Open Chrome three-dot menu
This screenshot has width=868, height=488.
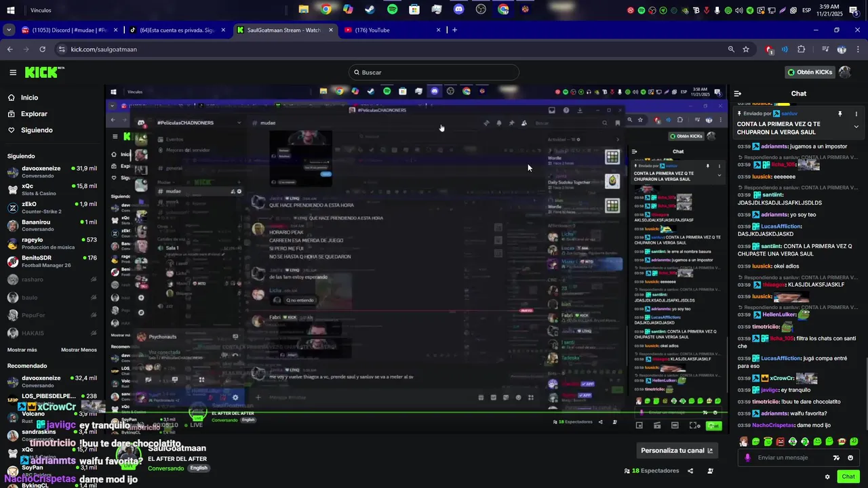click(857, 49)
